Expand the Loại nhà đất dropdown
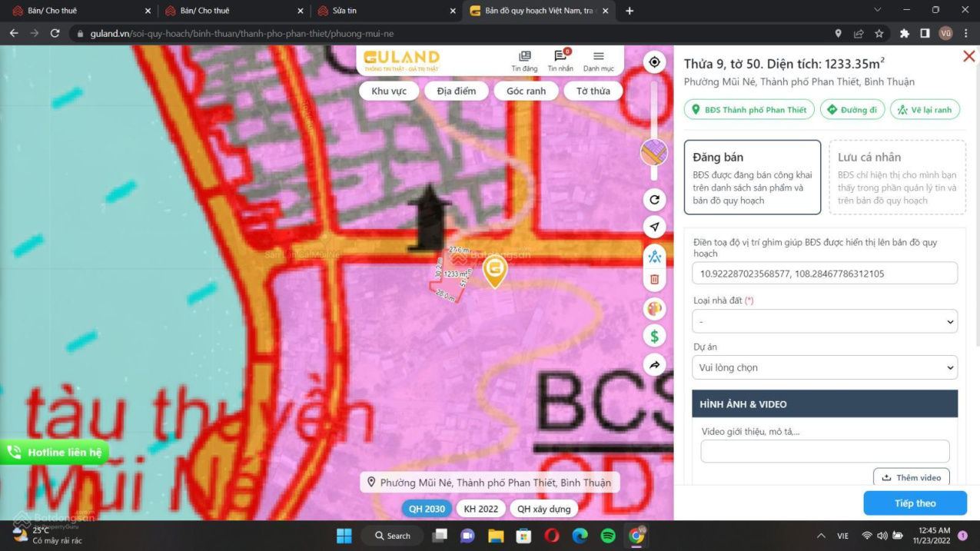This screenshot has width=980, height=551. pos(824,321)
